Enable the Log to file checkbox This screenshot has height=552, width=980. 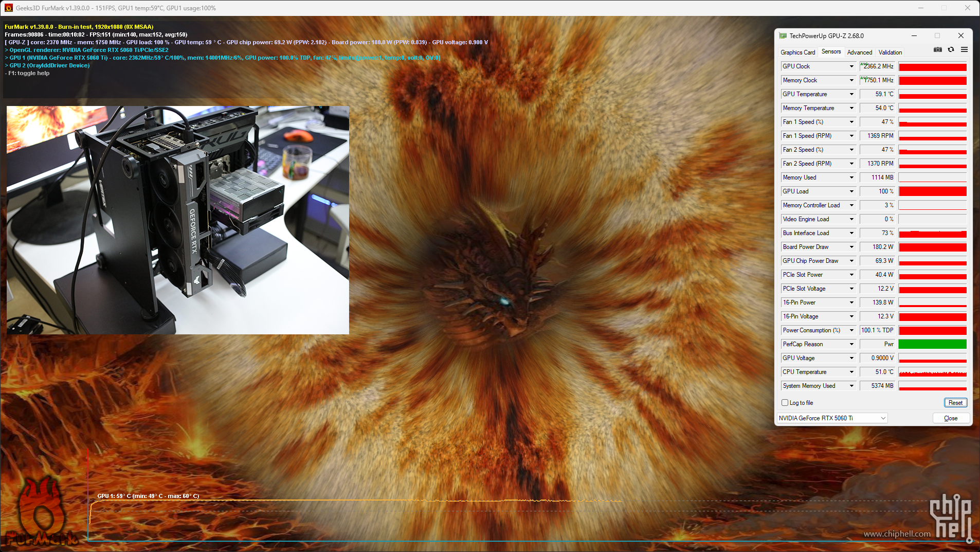click(x=785, y=403)
